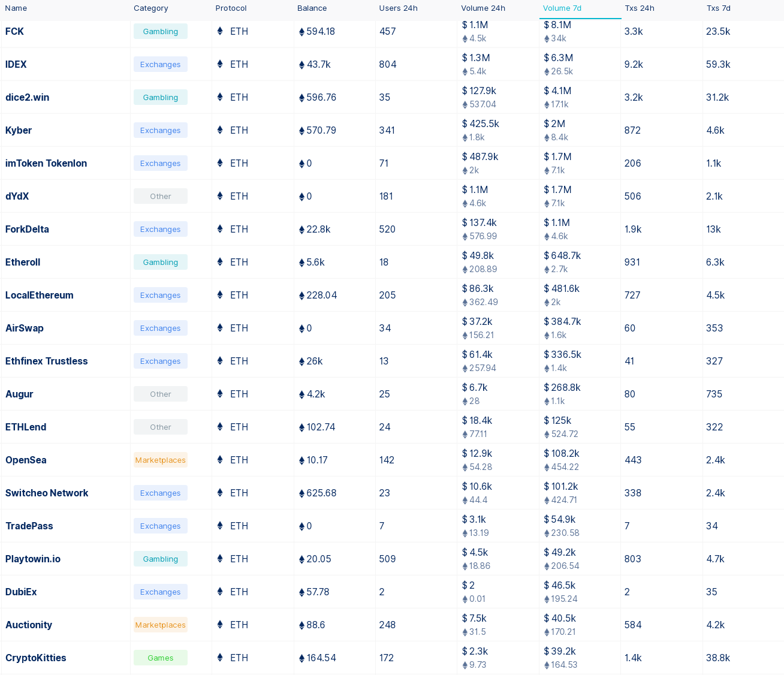Viewport: 784px width, 675px height.
Task: Open the Kyber dapp page
Action: [x=19, y=130]
